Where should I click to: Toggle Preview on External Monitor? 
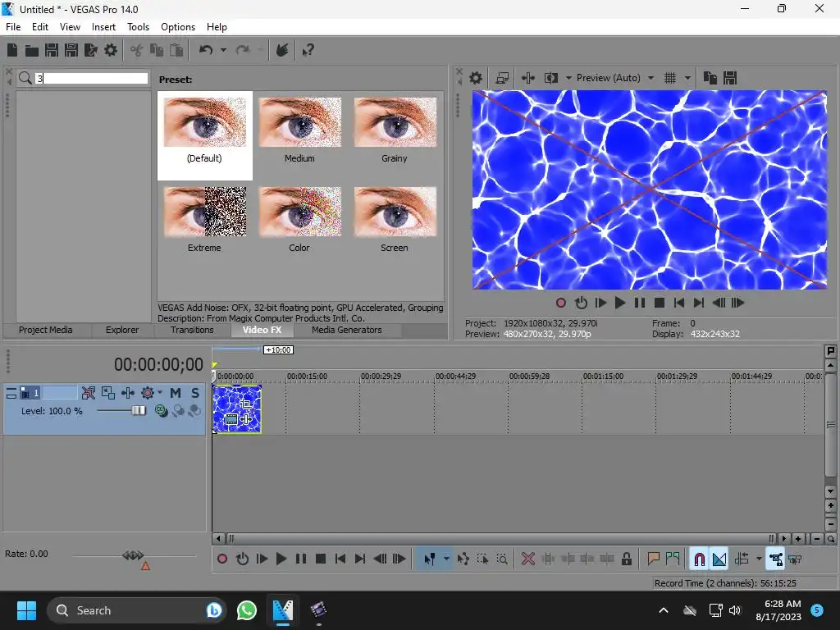tap(502, 78)
